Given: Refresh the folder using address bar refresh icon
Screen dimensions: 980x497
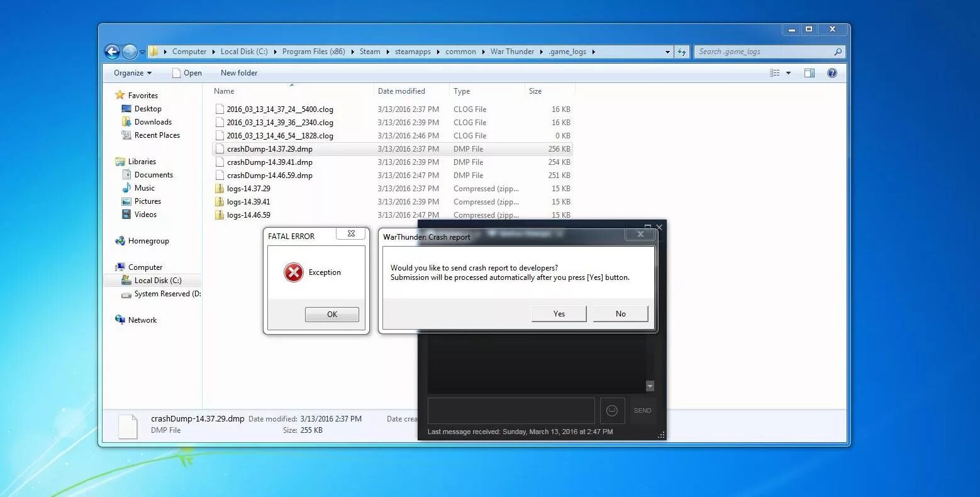Looking at the screenshot, I should tap(682, 52).
